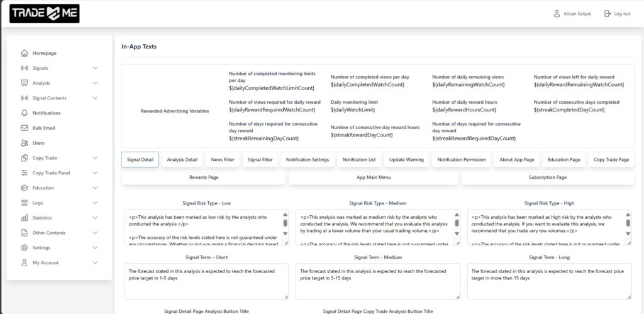Screen dimensions: 644x314
Task: Click the Bulk Email envelope icon
Action: pyautogui.click(x=25, y=128)
